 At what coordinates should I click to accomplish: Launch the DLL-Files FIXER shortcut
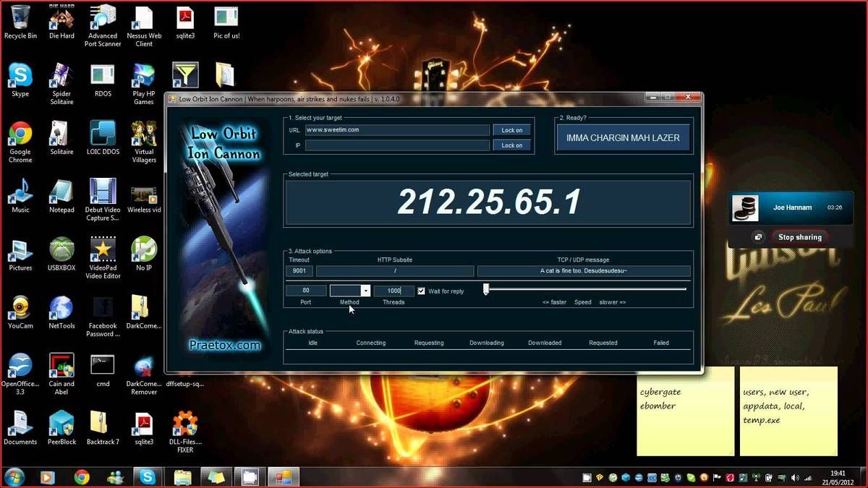[185, 431]
